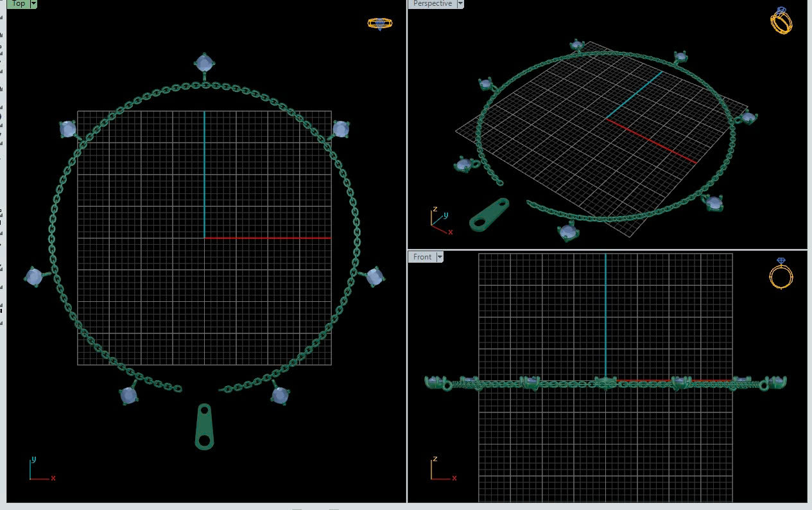Viewport: 812px width, 510px height.
Task: Click the red X-axis line in Top viewport
Action: (x=270, y=238)
